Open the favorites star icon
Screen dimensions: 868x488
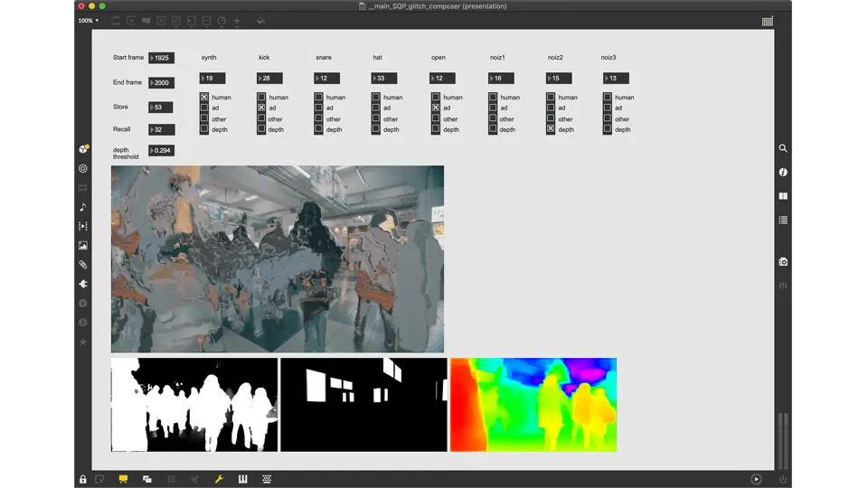[x=83, y=342]
